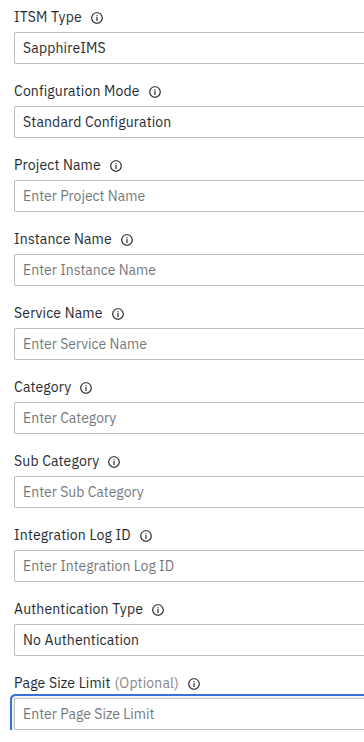
Task: Click the Authentication Type info icon
Action: click(x=158, y=610)
